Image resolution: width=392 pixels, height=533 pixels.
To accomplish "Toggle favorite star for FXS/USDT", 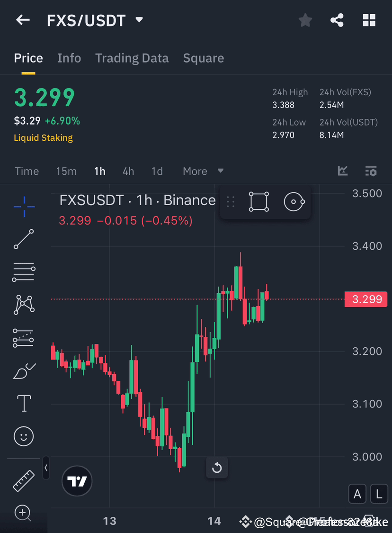I will 305,20.
